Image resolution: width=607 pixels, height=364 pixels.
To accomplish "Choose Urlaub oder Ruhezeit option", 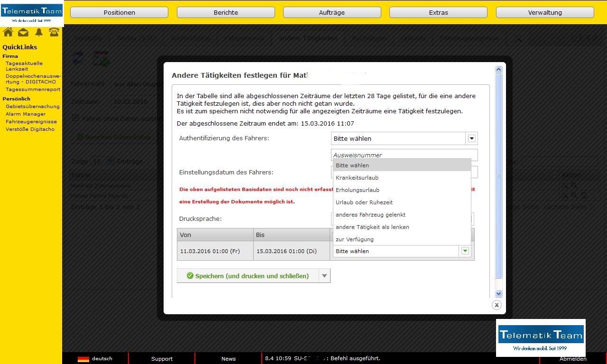I will click(402, 202).
